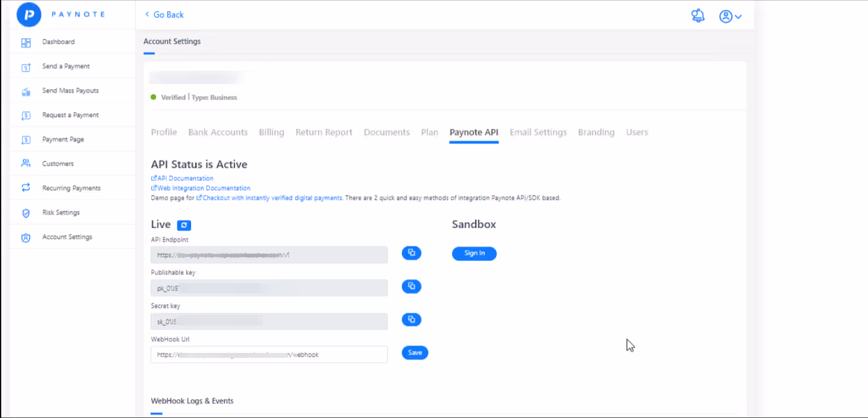Open Send Mass Payouts menu item
This screenshot has width=868, height=418.
pyautogui.click(x=71, y=90)
